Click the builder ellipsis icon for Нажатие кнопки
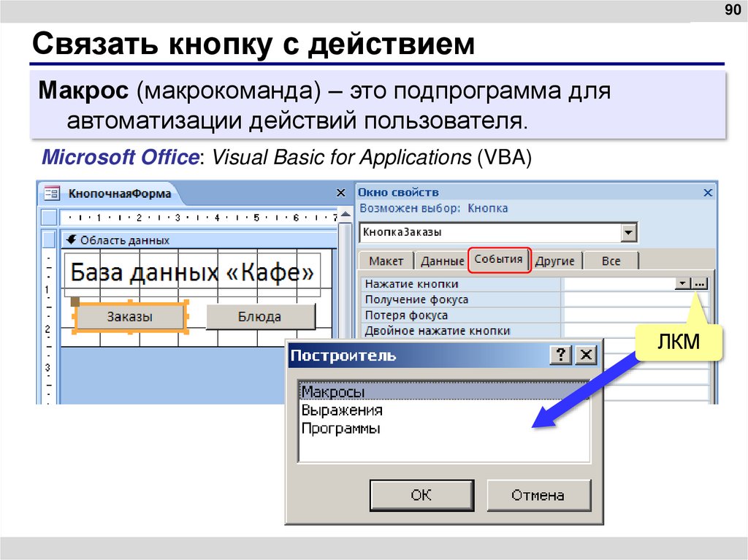 pos(701,285)
